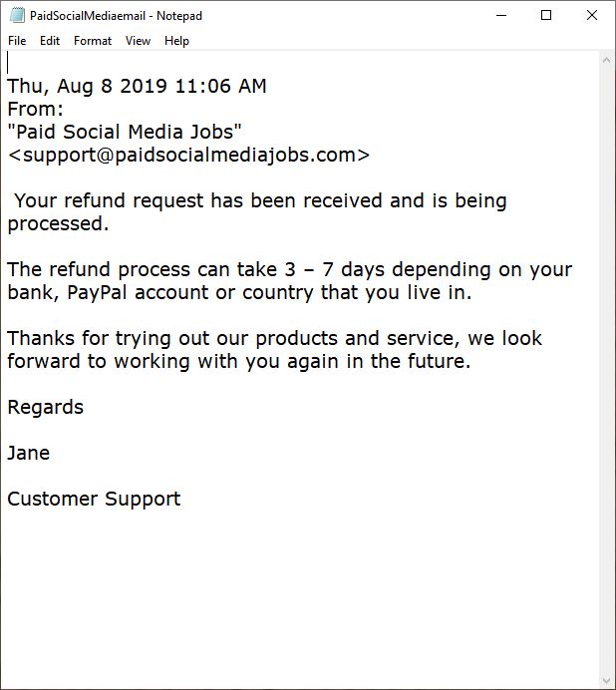Place cursor on the 'Jane' signature line
This screenshot has height=690, width=616.
click(x=29, y=453)
